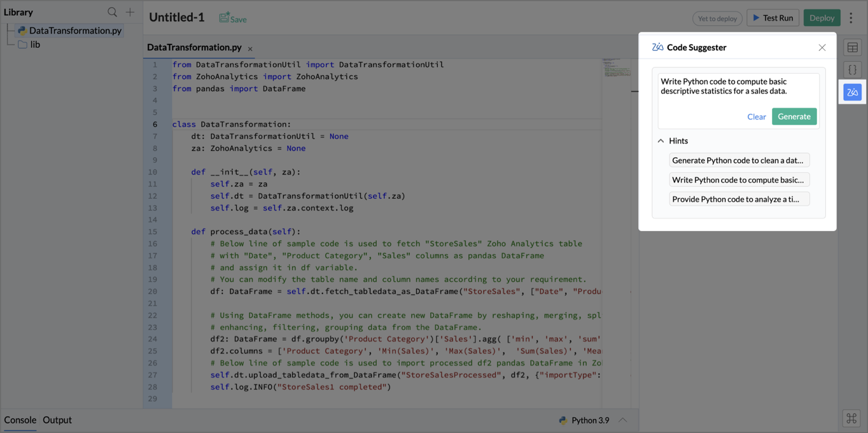Select DataTransformation.py in the Library tree
Screen dimensions: 868x433
pos(75,30)
